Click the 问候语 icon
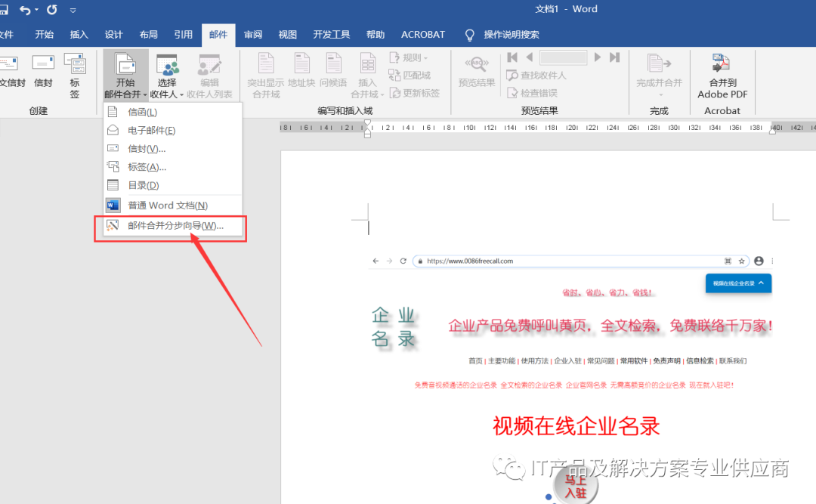This screenshot has height=504, width=816. point(333,71)
